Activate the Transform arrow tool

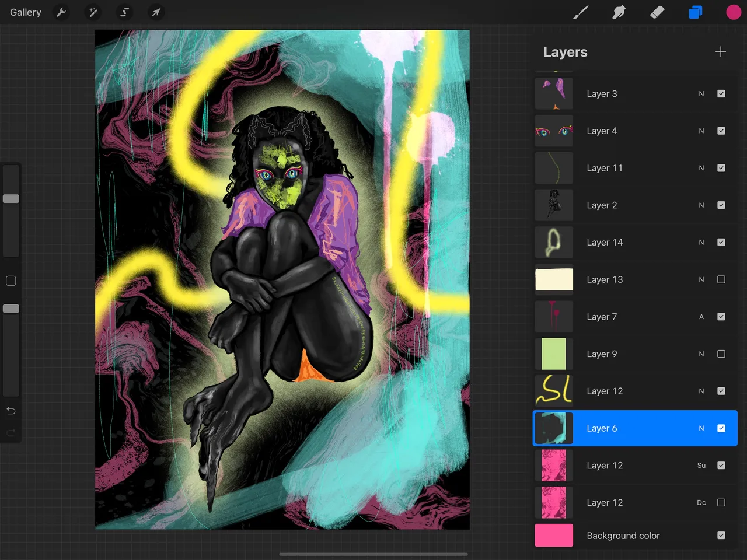pos(156,12)
